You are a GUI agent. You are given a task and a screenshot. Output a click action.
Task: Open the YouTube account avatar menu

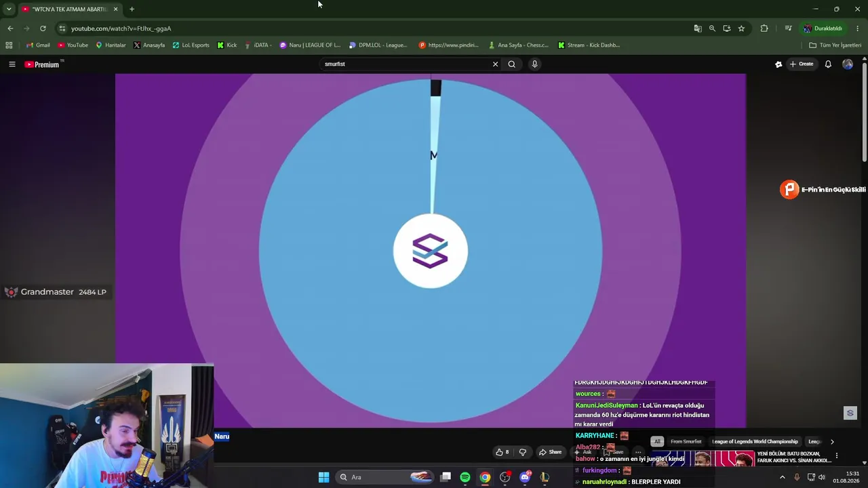pos(848,64)
